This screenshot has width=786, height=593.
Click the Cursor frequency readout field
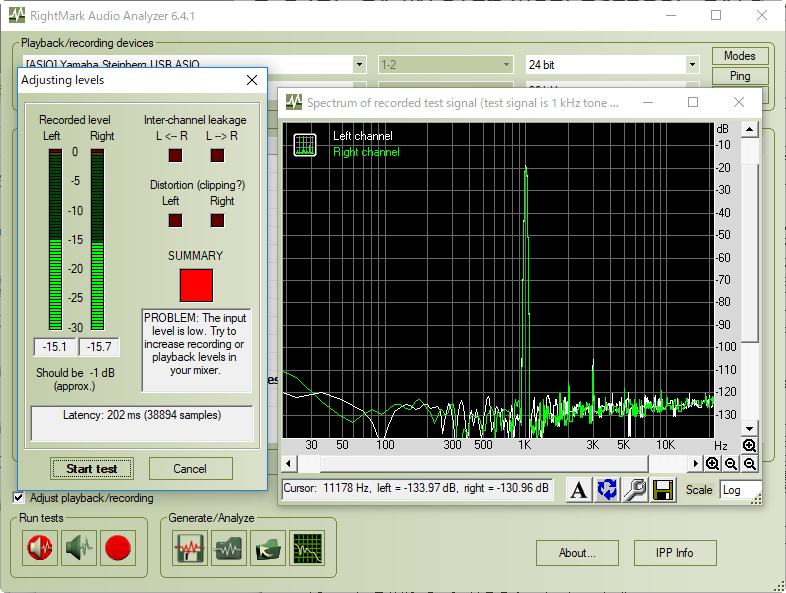coord(418,488)
